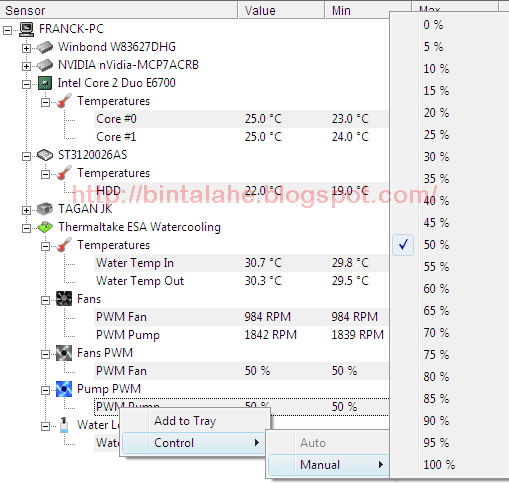Click the thermometer icon under ST3120026AS
This screenshot has width=509, height=483.
64,173
